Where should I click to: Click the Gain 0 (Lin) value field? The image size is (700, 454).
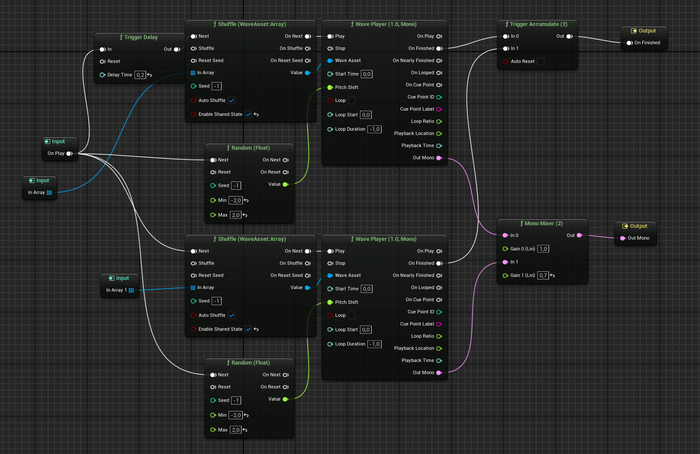pos(543,248)
